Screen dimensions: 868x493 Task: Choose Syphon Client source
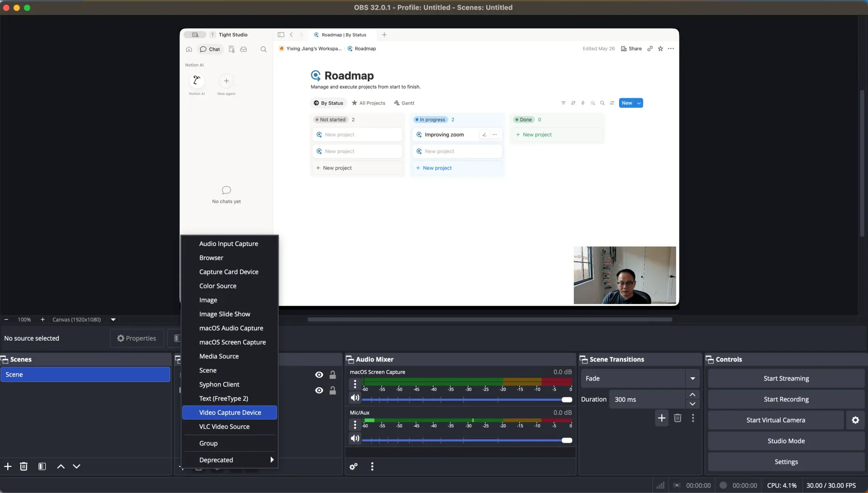point(230,384)
